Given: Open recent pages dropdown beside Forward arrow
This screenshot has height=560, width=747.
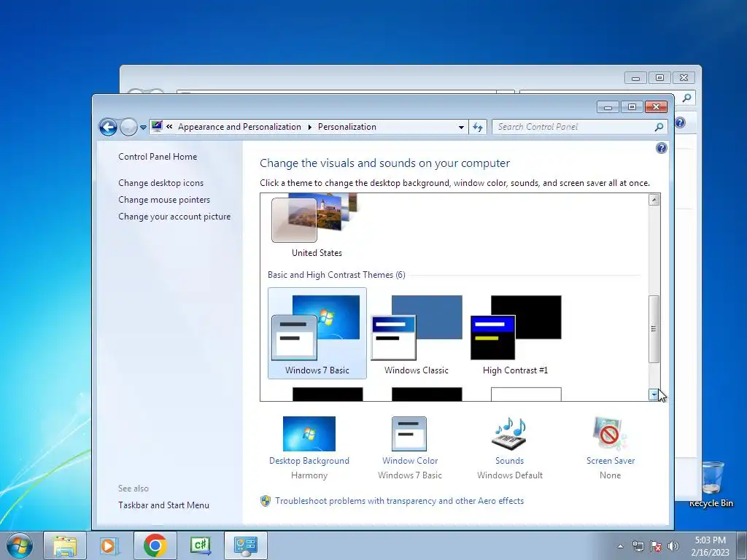Looking at the screenshot, I should (143, 128).
